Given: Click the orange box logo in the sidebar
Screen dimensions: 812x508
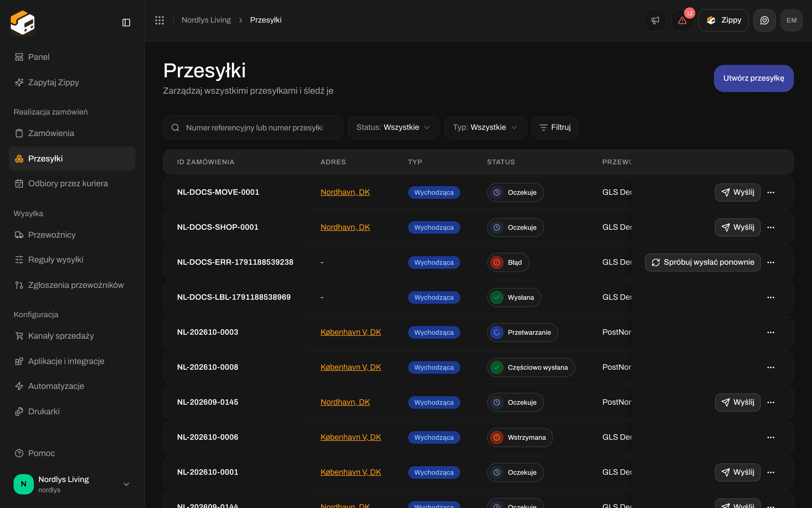Looking at the screenshot, I should pos(23,23).
